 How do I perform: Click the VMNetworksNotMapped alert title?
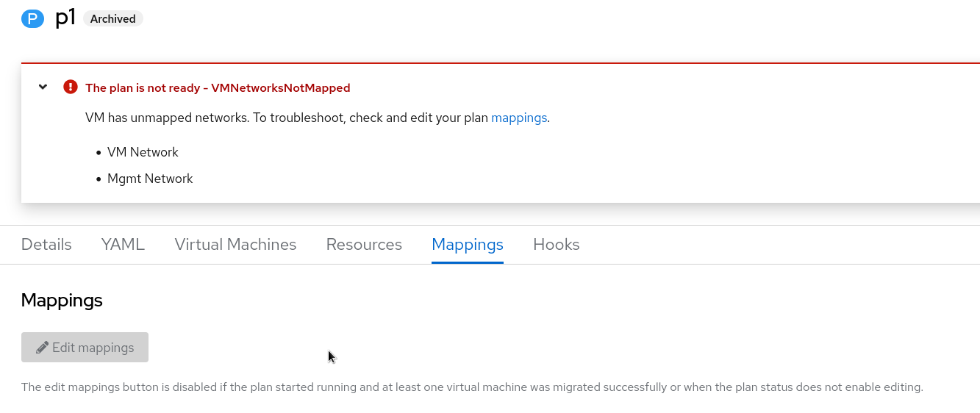(x=218, y=88)
